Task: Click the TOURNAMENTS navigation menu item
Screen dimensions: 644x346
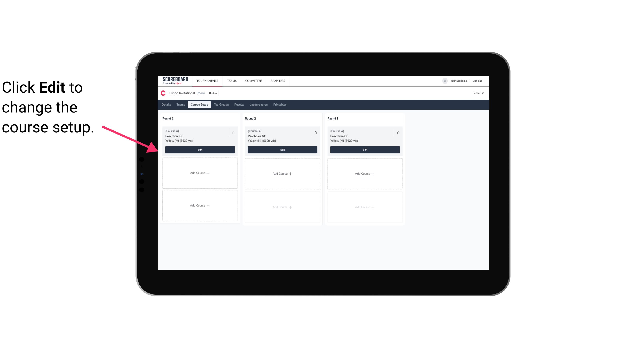Action: (208, 80)
